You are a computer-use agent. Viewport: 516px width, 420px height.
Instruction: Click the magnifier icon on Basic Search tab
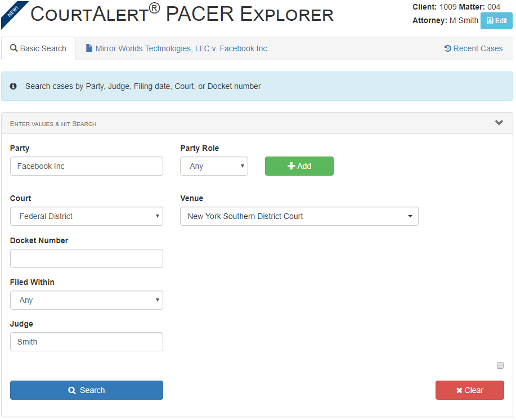point(14,48)
